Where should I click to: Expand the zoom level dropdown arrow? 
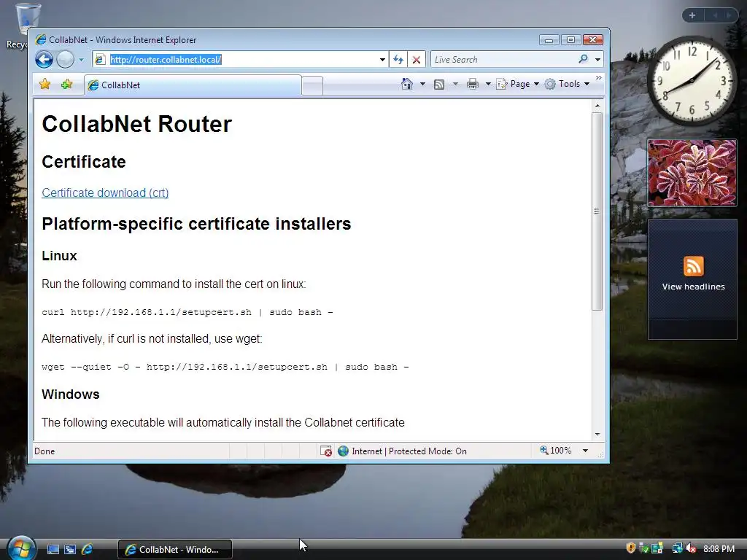pos(585,451)
